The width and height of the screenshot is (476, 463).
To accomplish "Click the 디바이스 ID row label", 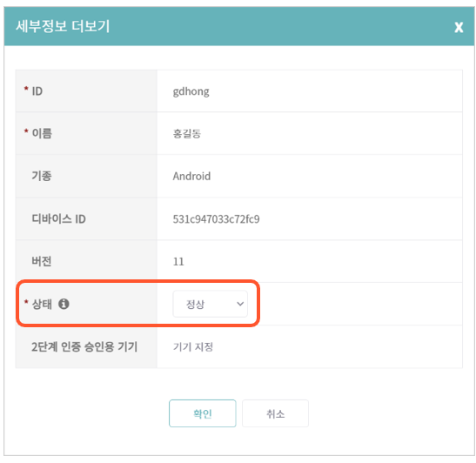I will 58,219.
